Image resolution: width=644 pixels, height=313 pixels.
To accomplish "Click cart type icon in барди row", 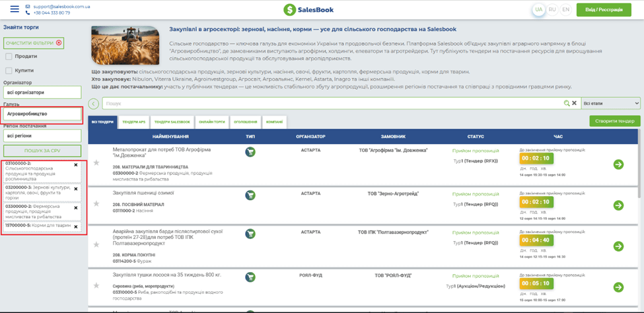I will 250,234.
